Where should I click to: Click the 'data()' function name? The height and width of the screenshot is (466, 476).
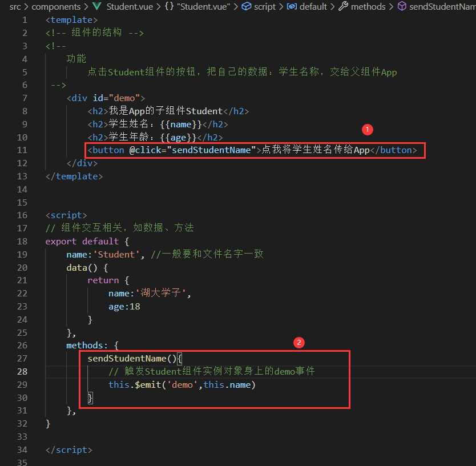tap(82, 268)
